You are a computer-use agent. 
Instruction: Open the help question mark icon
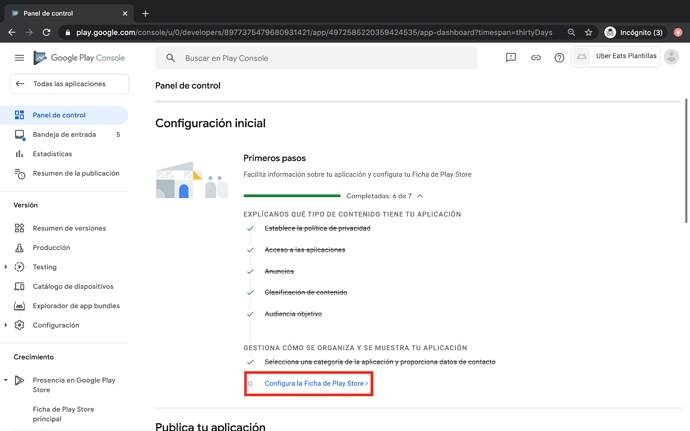click(559, 58)
